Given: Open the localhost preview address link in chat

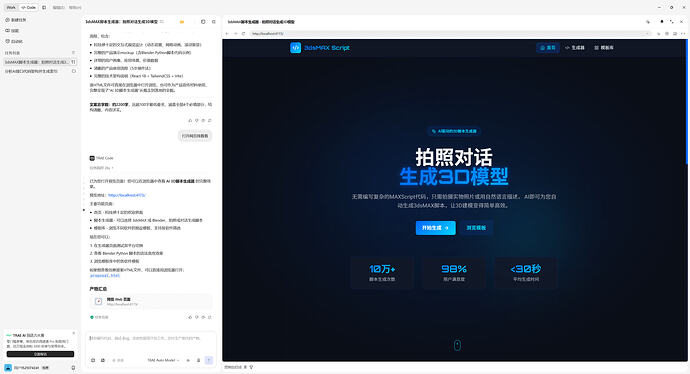Looking at the screenshot, I should point(127,195).
